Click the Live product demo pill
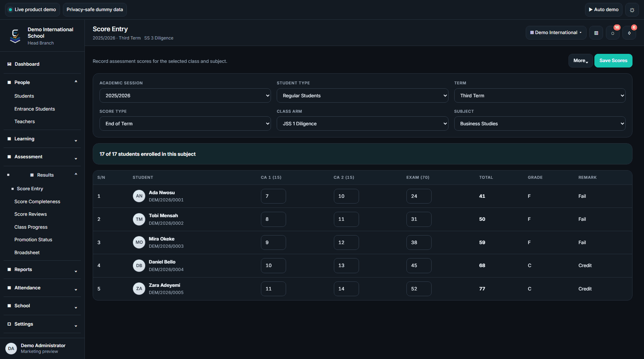 32,10
